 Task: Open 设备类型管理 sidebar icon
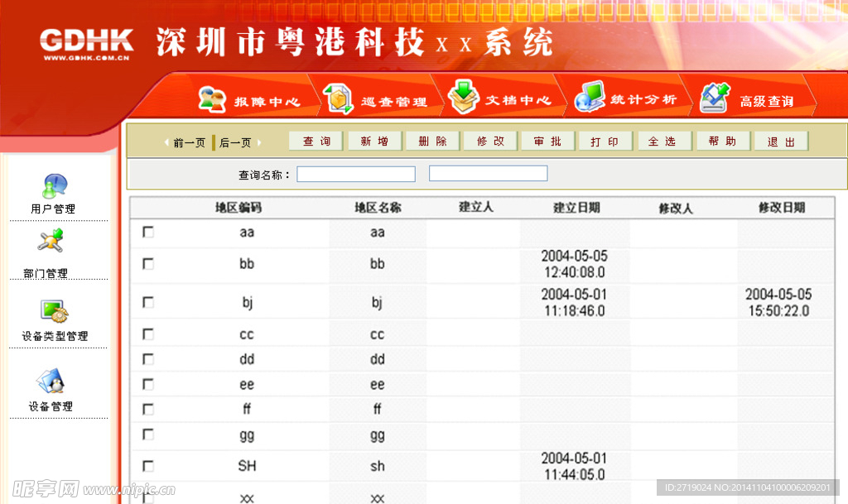click(x=55, y=311)
